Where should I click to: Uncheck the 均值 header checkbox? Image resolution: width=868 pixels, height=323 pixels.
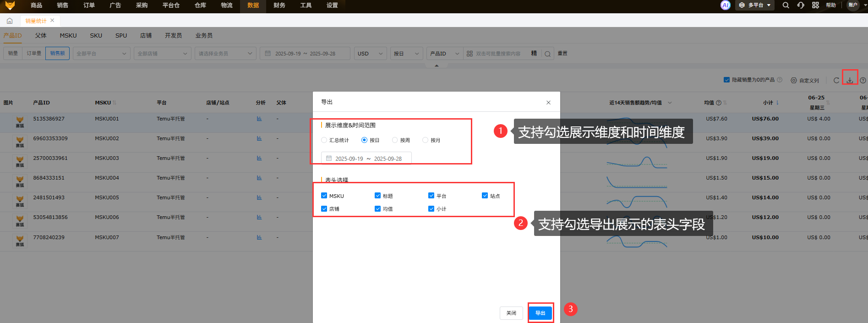click(377, 208)
